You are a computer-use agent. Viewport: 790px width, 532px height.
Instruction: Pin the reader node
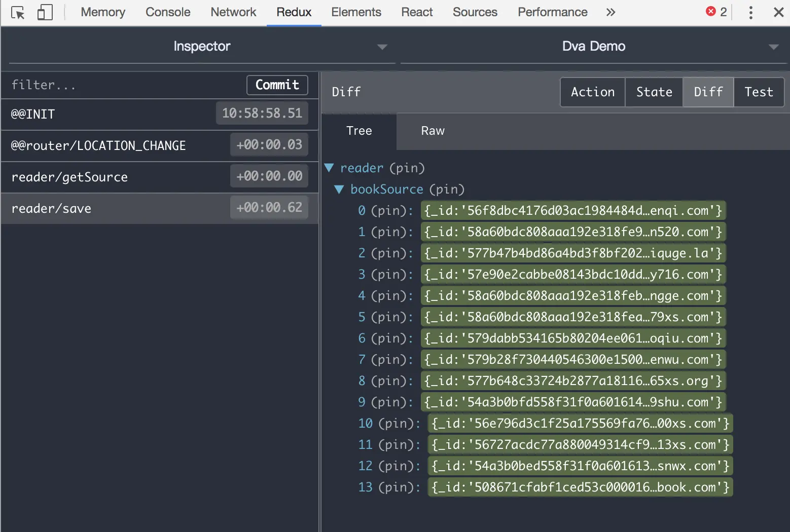tap(407, 168)
